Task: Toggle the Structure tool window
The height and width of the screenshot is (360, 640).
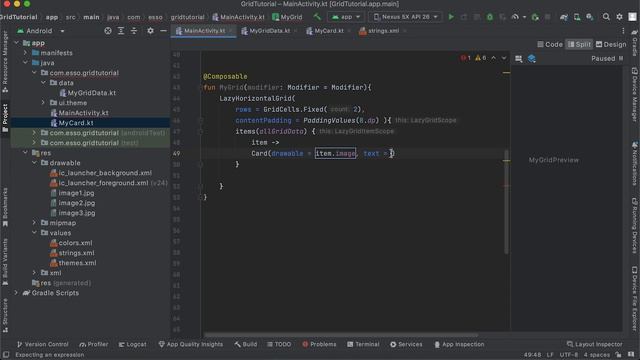Action: [x=5, y=315]
